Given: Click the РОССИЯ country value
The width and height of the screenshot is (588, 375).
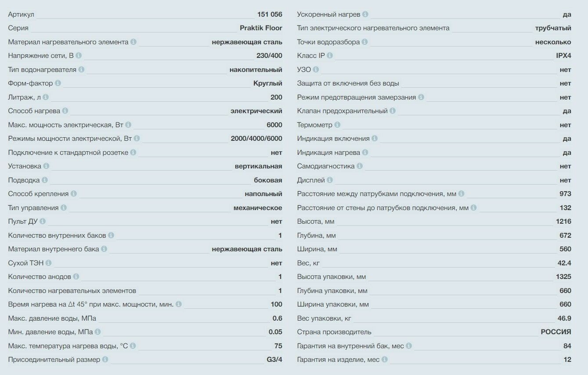Looking at the screenshot, I should point(556,332).
